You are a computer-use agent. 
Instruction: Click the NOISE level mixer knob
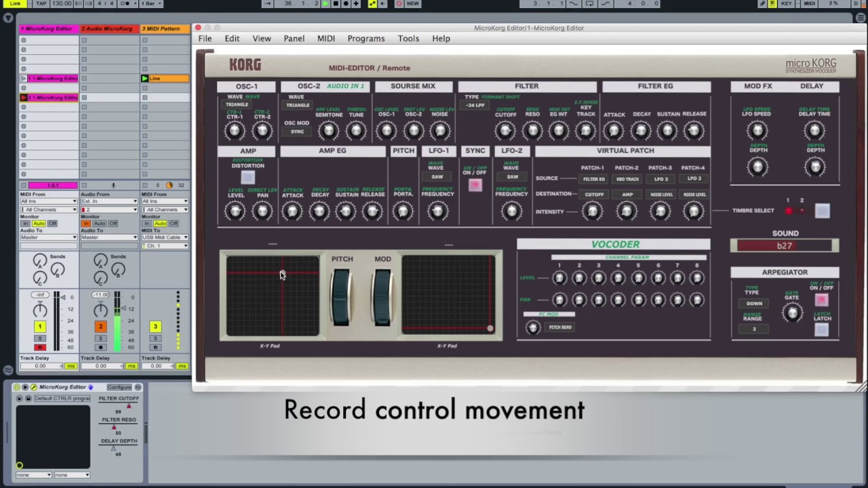(440, 130)
